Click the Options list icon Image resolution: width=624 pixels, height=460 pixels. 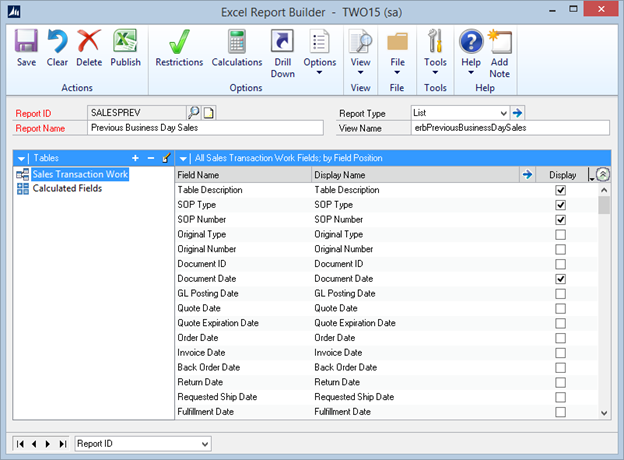320,41
